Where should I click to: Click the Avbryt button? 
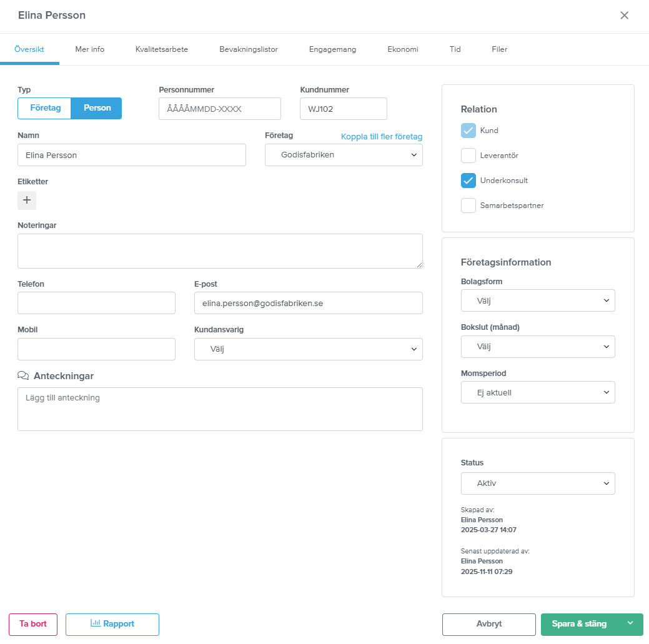(488, 624)
